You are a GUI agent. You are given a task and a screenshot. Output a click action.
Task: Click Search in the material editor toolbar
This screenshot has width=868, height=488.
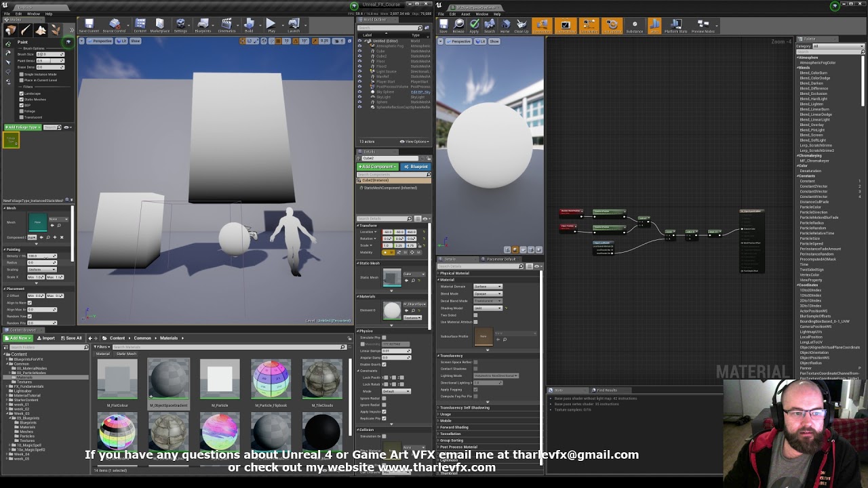(x=490, y=26)
